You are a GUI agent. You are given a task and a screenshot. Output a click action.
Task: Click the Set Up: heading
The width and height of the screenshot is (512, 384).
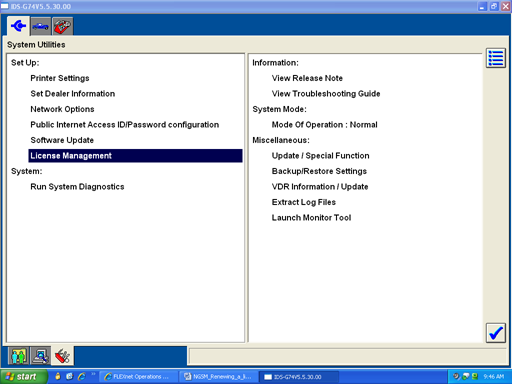(x=25, y=63)
